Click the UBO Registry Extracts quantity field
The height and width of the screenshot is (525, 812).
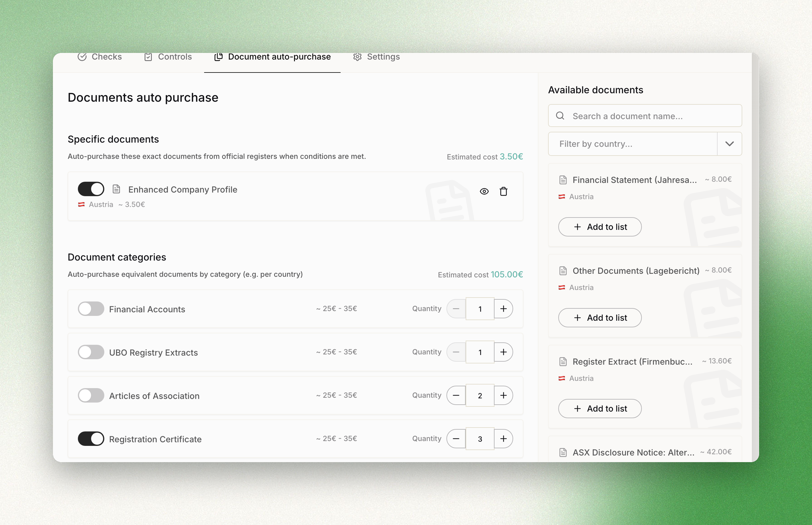[x=480, y=352]
